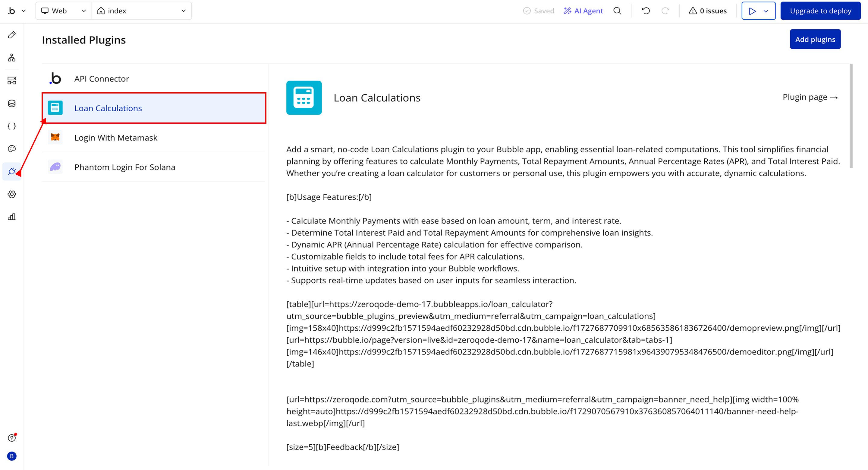Select Phantom Login For Solana plugin
Image resolution: width=868 pixels, height=470 pixels.
click(125, 167)
